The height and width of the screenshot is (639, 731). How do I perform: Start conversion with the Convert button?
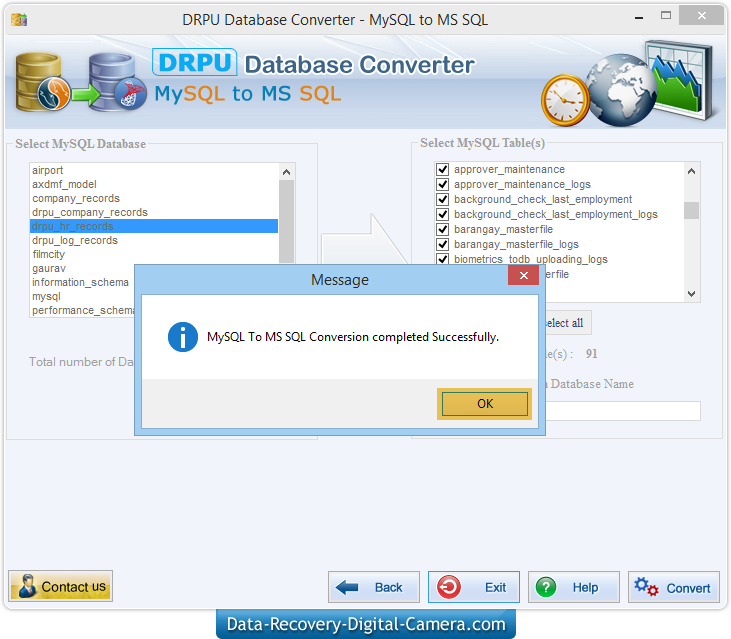(x=674, y=587)
